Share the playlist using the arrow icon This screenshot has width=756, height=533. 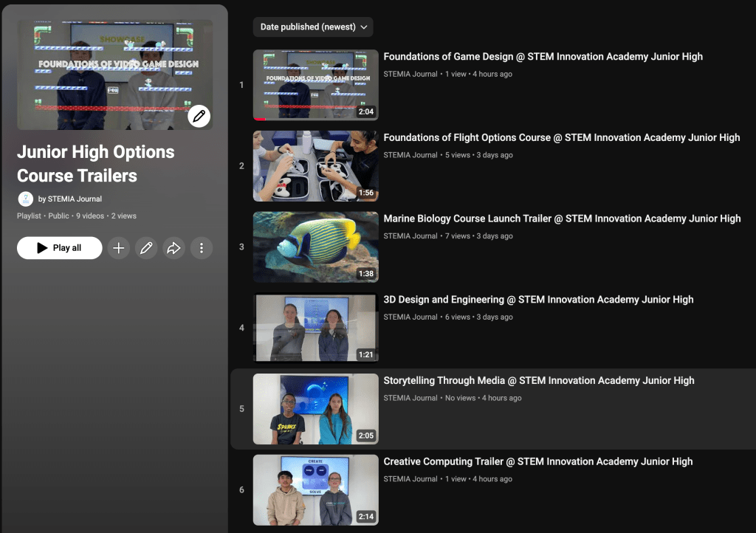(x=173, y=248)
